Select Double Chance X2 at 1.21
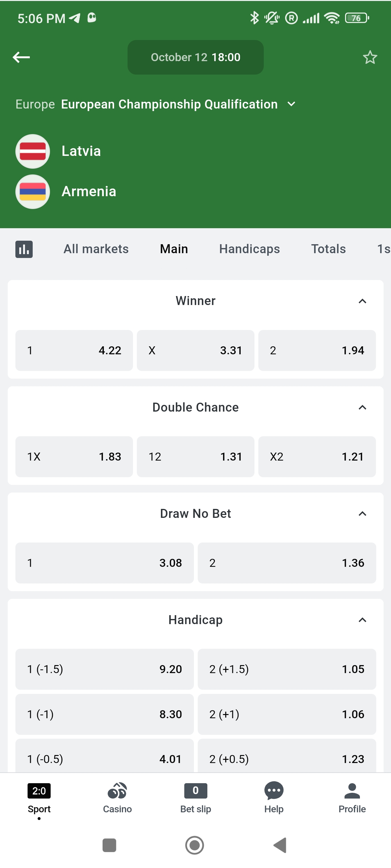Image resolution: width=391 pixels, height=868 pixels. coord(317,457)
